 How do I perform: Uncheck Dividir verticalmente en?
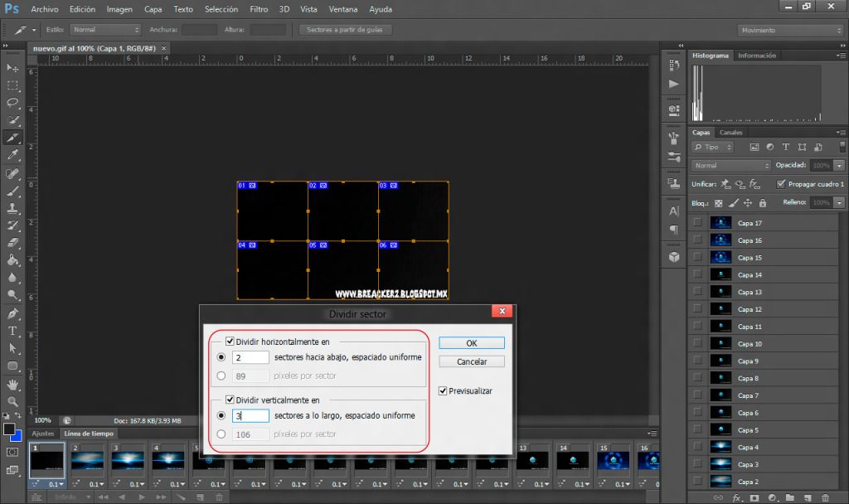pyautogui.click(x=230, y=400)
